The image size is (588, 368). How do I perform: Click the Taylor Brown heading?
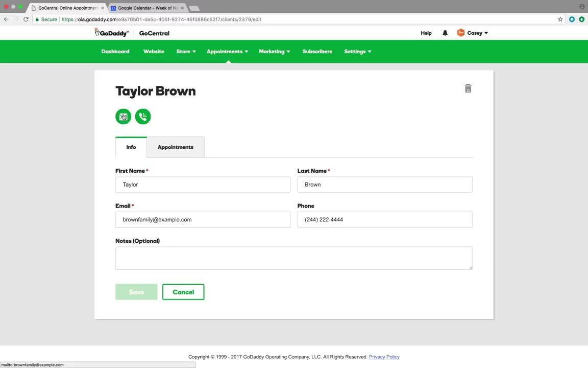coord(156,91)
